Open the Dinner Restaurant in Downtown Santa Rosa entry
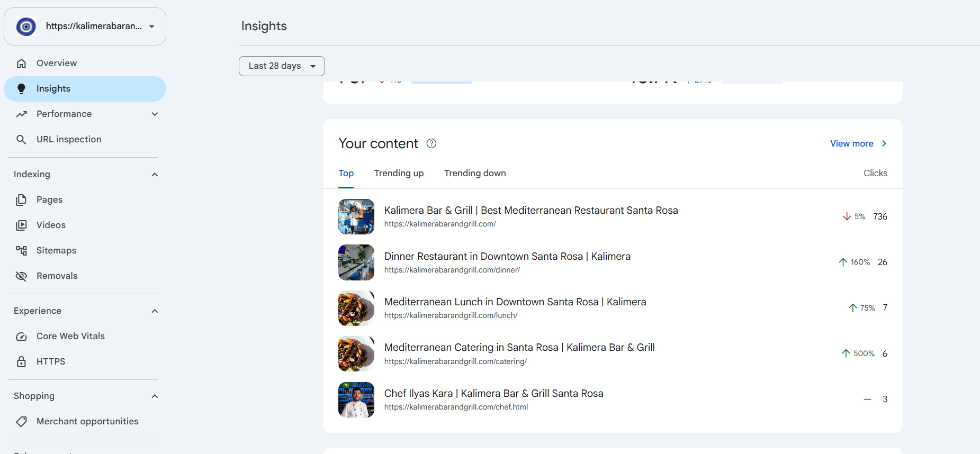Viewport: 980px width, 454px height. [x=507, y=257]
